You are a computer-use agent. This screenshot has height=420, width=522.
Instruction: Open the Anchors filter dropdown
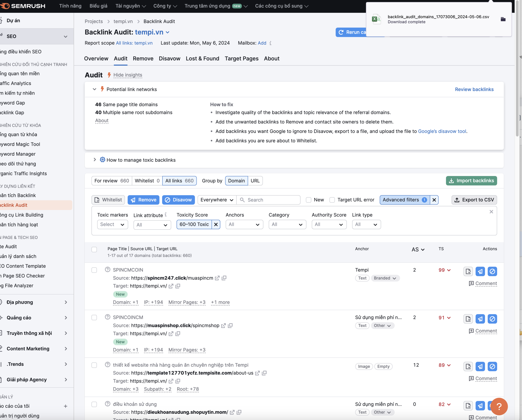(244, 225)
